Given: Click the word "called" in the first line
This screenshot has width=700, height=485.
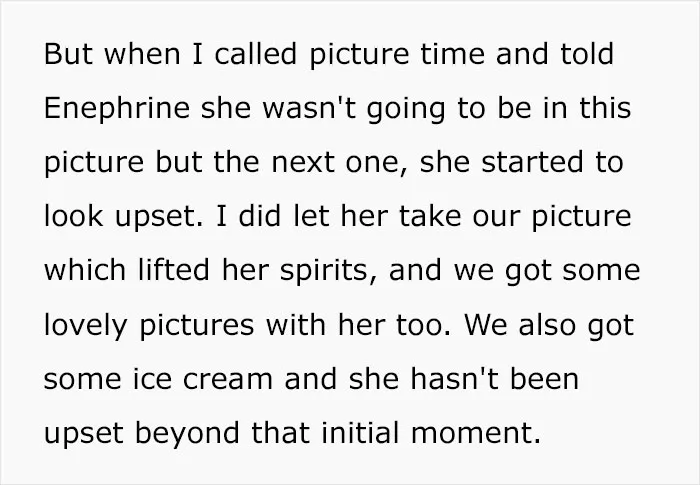Looking at the screenshot, I should 255,54.
